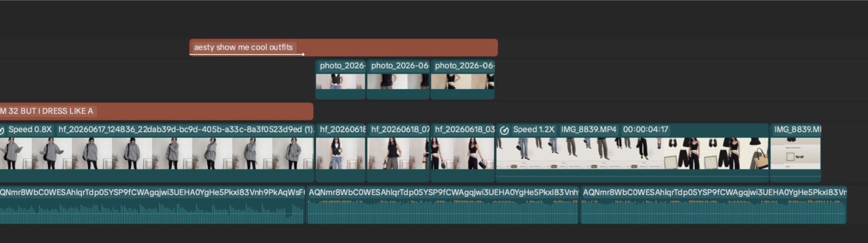Image resolution: width=868 pixels, height=243 pixels.
Task: Click the speed icon on the Speed 1.2X clip
Action: (x=504, y=130)
